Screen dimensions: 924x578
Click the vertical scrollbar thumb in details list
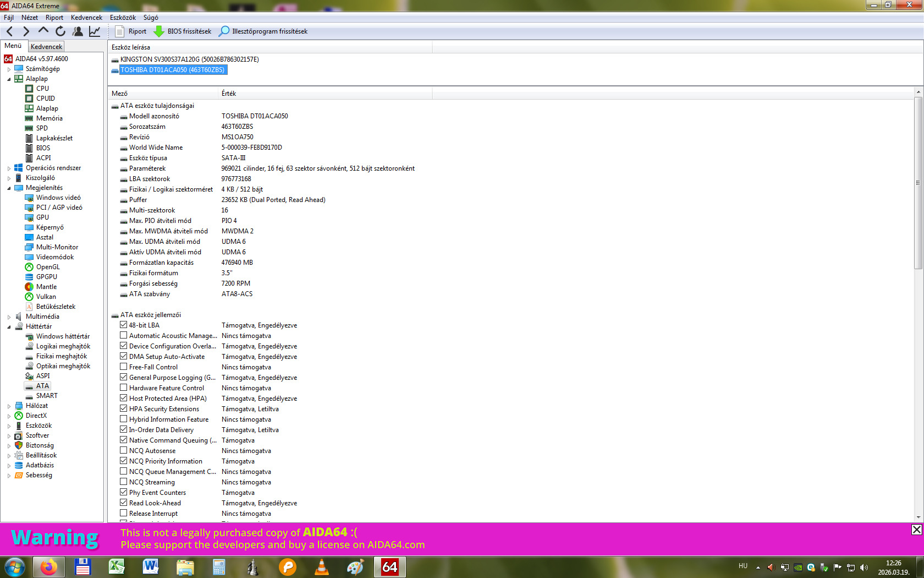point(918,183)
